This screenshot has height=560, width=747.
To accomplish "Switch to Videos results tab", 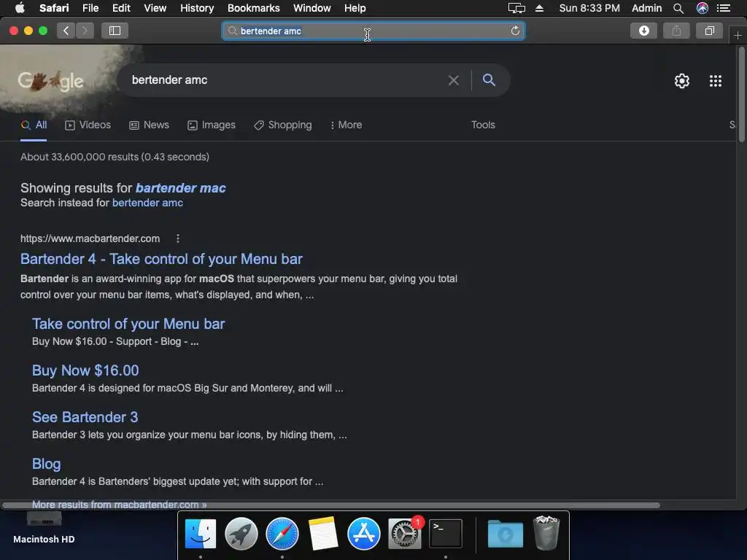I will pos(88,125).
